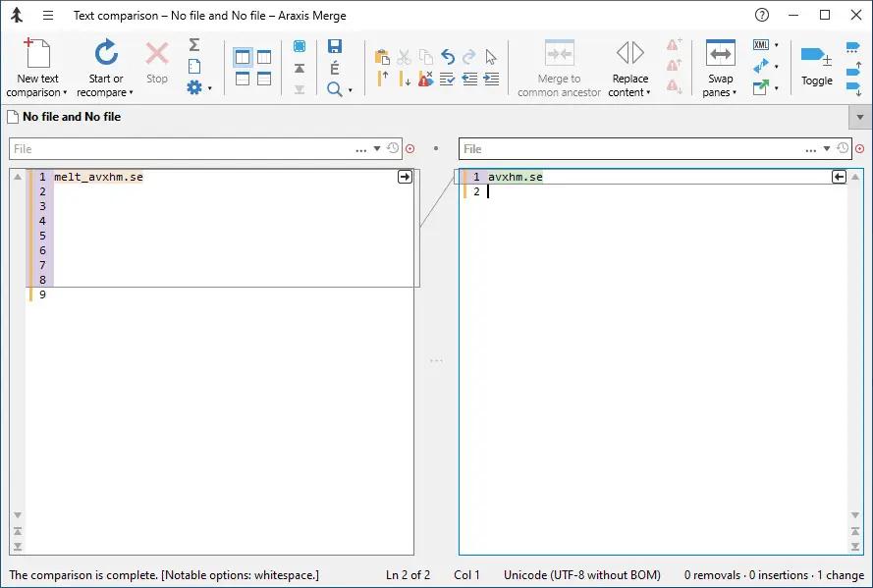The height and width of the screenshot is (588, 873).
Task: Click the paste clipboard icon
Action: coord(382,57)
